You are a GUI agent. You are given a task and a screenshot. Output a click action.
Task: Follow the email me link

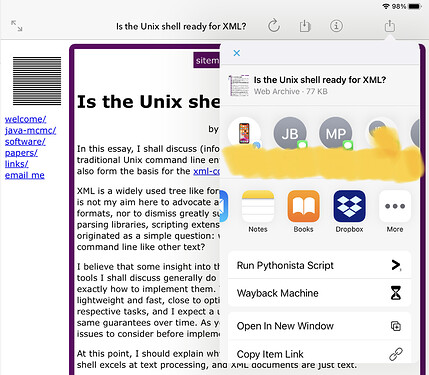click(25, 175)
